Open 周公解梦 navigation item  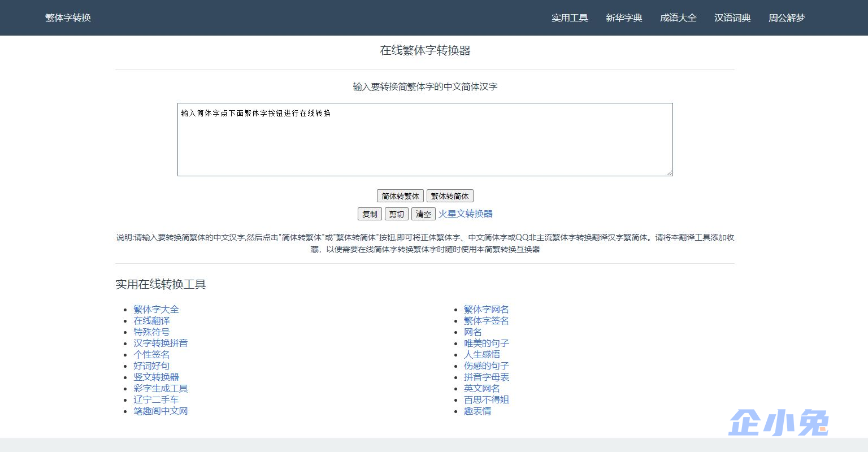click(787, 18)
